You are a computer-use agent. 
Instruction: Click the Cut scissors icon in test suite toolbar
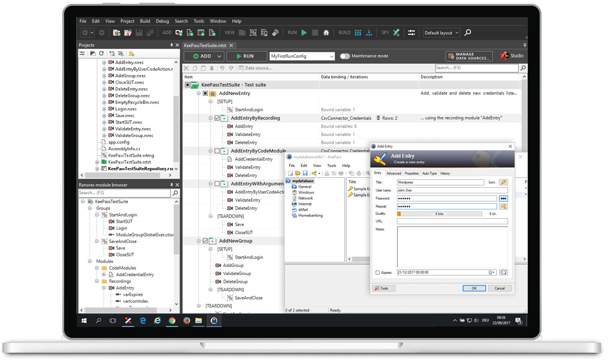pyautogui.click(x=186, y=68)
